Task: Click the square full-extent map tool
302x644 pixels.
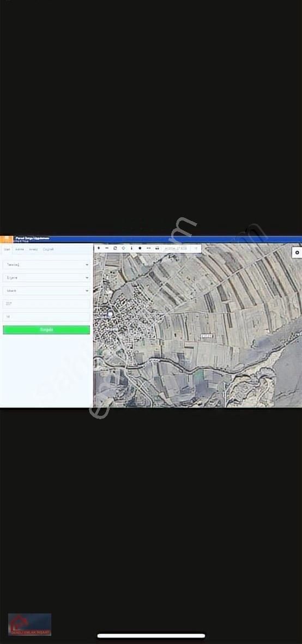Action: [x=115, y=248]
